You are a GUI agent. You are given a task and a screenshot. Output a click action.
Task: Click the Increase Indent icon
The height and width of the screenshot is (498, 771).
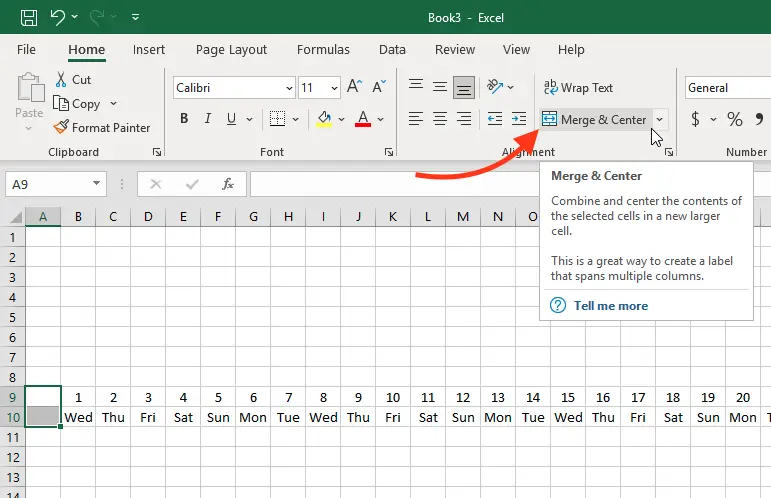518,119
